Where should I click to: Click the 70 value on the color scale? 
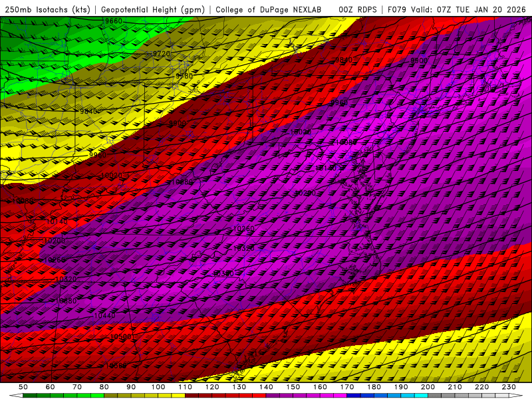click(x=77, y=387)
